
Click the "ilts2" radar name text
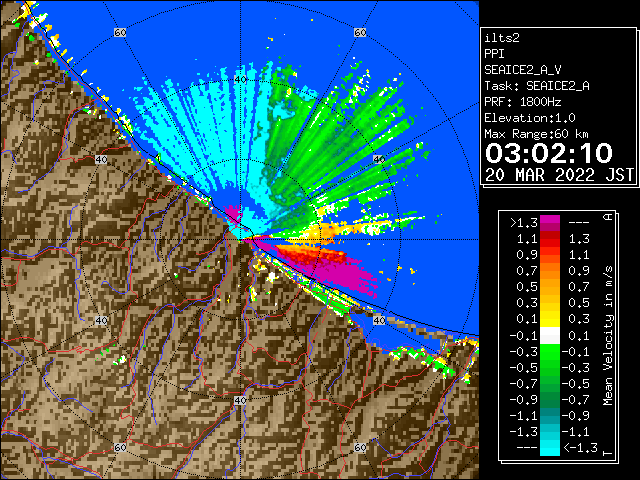(x=502, y=38)
